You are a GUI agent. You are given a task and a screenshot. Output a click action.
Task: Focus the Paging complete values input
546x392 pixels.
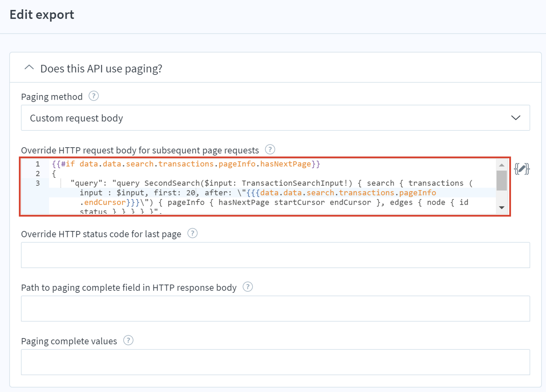point(275,362)
